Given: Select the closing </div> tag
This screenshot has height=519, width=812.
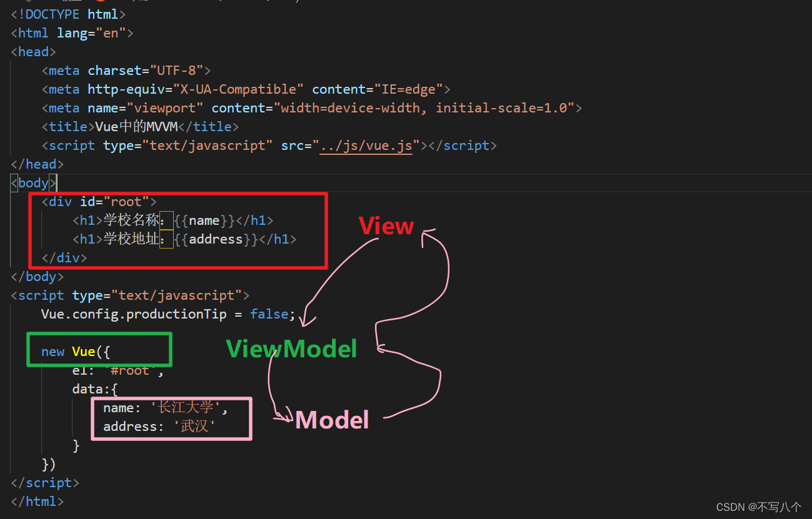Looking at the screenshot, I should point(64,258).
